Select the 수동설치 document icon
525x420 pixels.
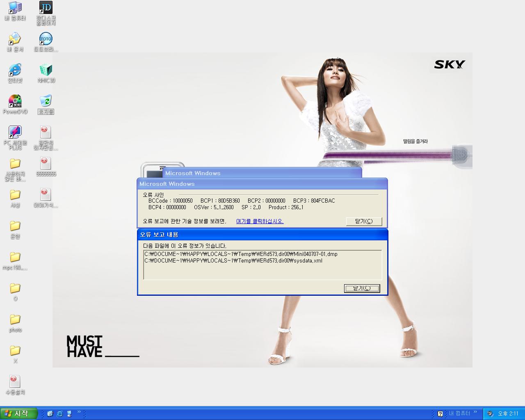tap(15, 385)
